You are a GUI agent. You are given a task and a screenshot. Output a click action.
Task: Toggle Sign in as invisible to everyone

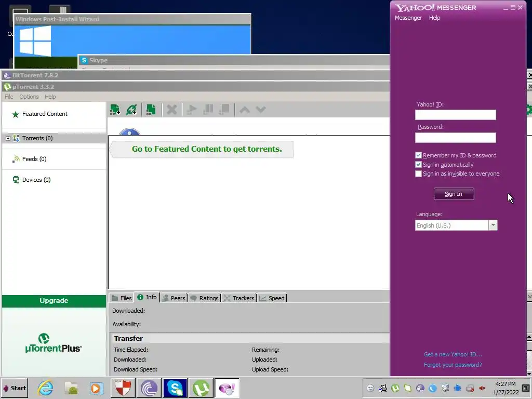[x=418, y=174]
